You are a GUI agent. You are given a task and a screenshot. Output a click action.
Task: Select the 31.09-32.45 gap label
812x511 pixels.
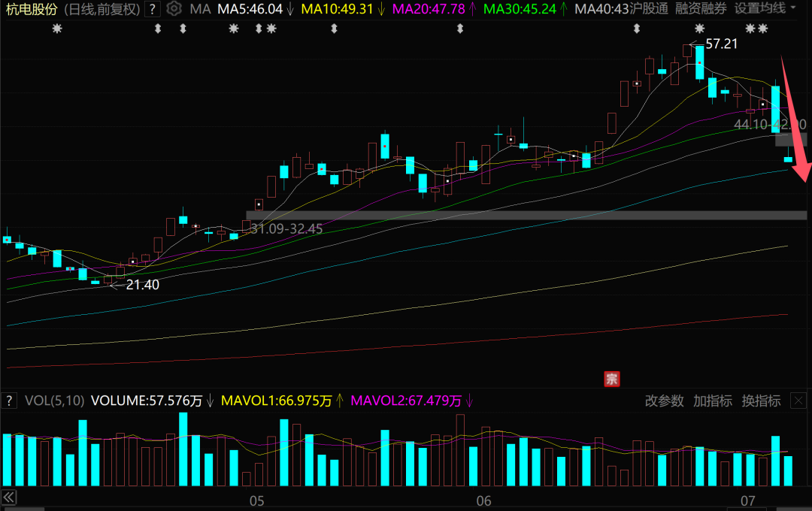(286, 229)
